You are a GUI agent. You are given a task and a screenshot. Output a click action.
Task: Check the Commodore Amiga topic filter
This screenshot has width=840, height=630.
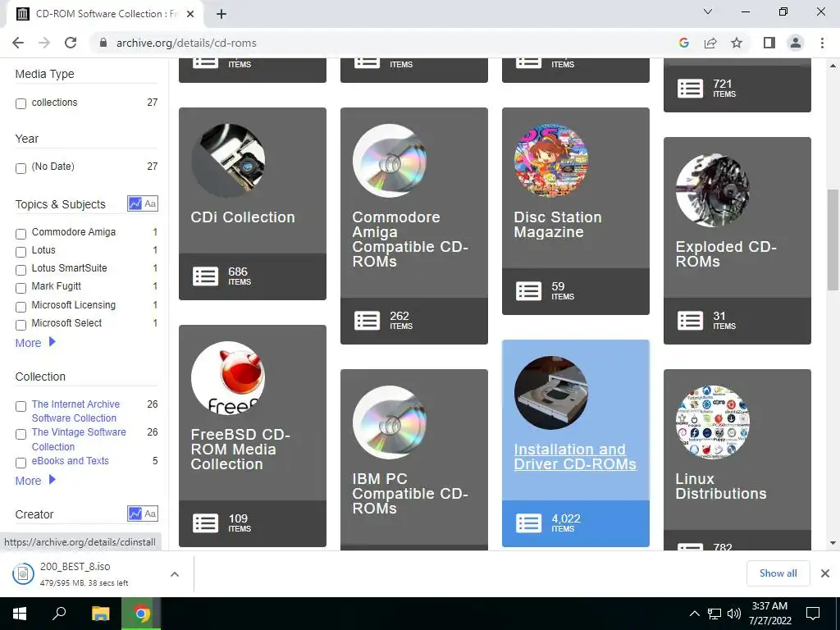(x=21, y=234)
